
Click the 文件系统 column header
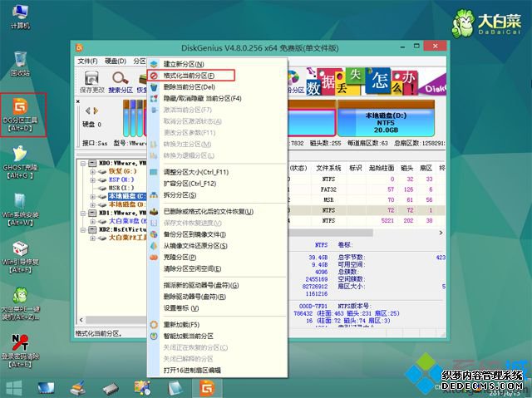click(x=328, y=168)
